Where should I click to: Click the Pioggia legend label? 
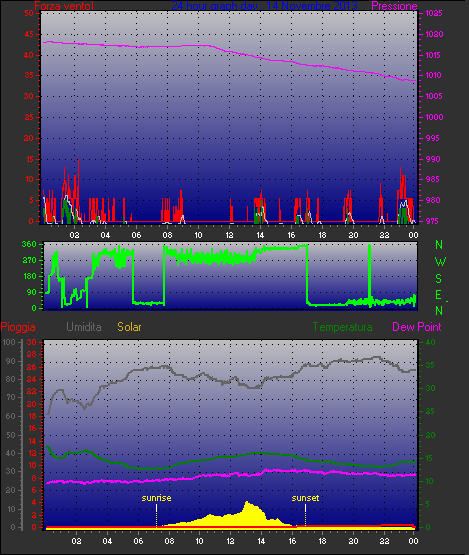[18, 327]
